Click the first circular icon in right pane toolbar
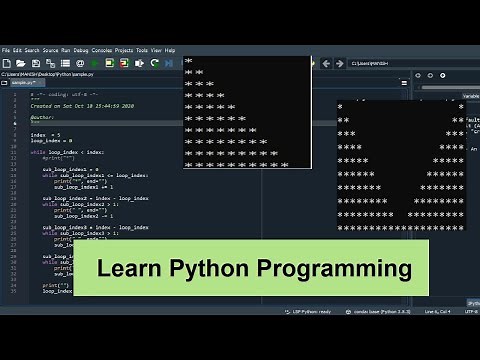This screenshot has width=480, height=360. 418,76
